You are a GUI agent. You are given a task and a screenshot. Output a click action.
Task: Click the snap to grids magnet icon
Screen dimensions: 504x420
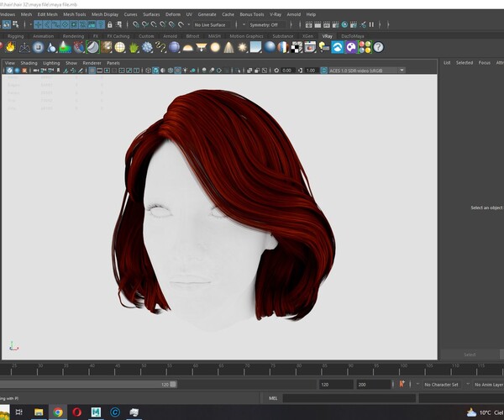(136, 24)
